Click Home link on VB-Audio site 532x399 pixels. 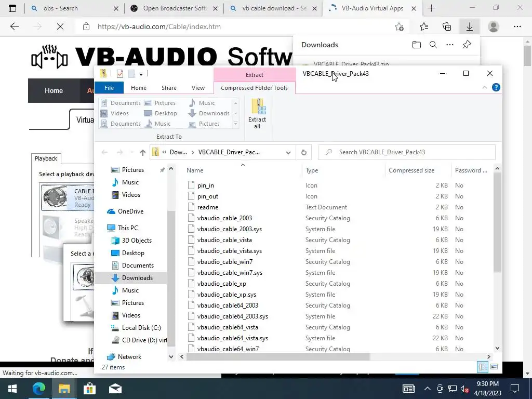tap(54, 90)
